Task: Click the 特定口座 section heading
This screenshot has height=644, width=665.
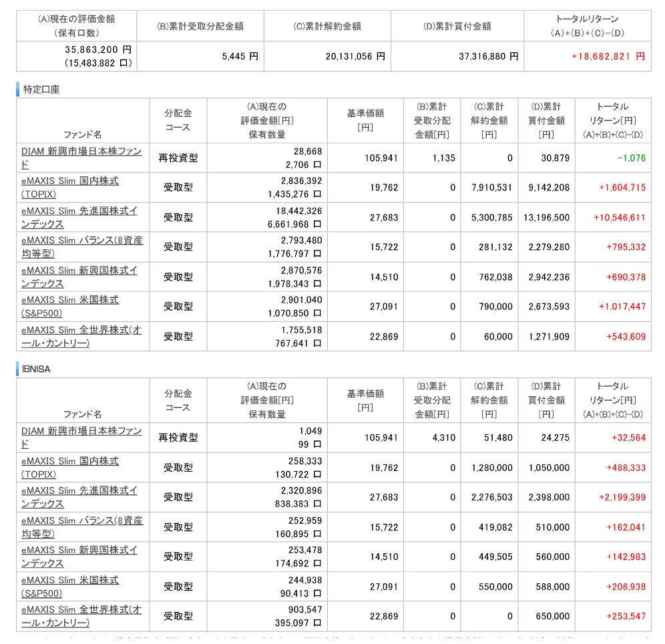Action: point(41,90)
